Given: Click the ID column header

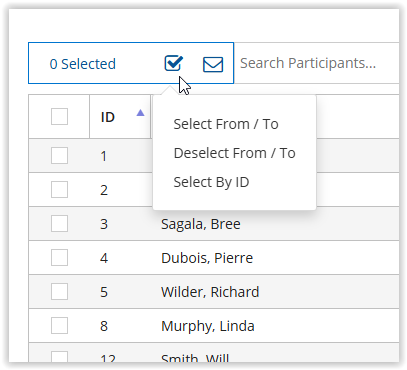Looking at the screenshot, I should click(x=108, y=117).
